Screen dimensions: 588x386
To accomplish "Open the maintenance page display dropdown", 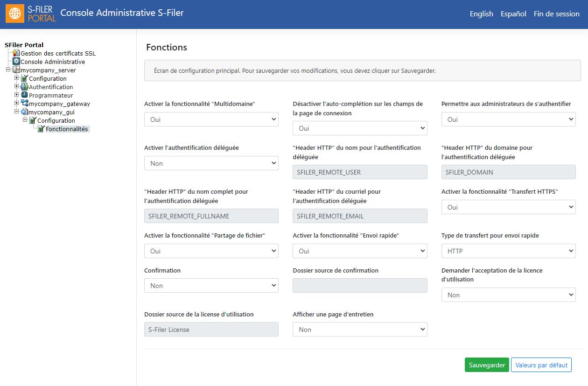I will (360, 330).
